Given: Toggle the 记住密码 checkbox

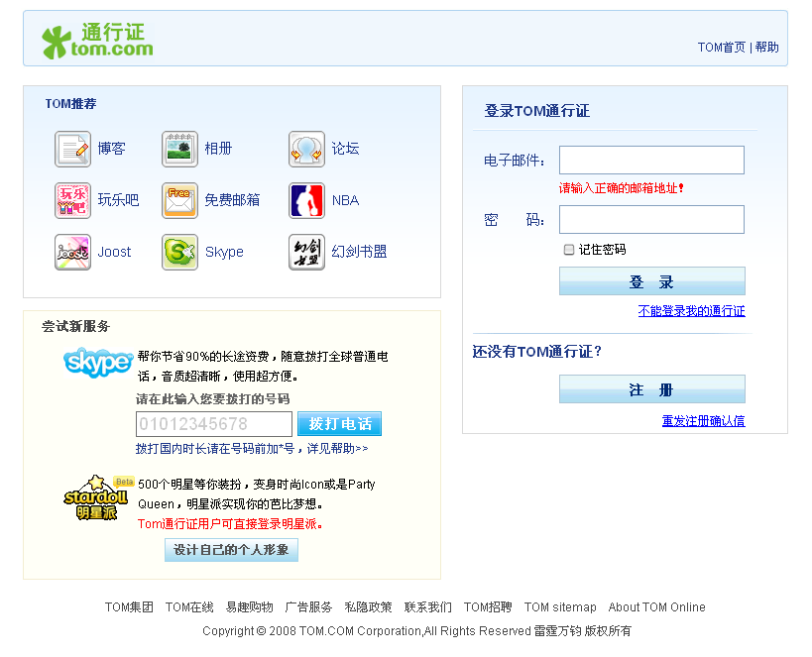Looking at the screenshot, I should tap(569, 250).
